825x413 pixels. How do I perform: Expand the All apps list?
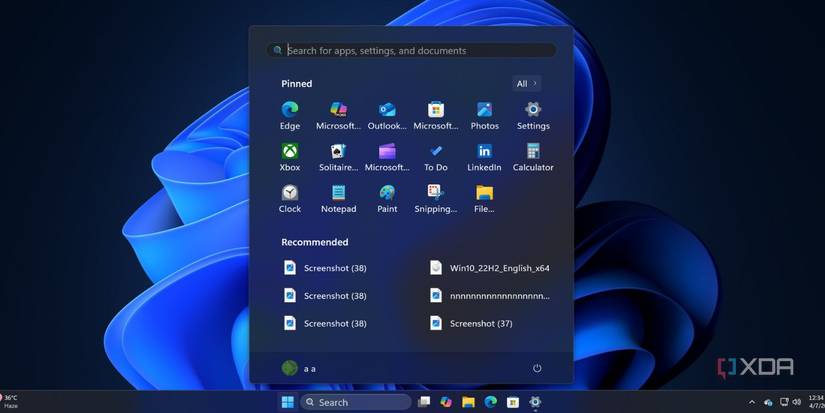tap(527, 84)
